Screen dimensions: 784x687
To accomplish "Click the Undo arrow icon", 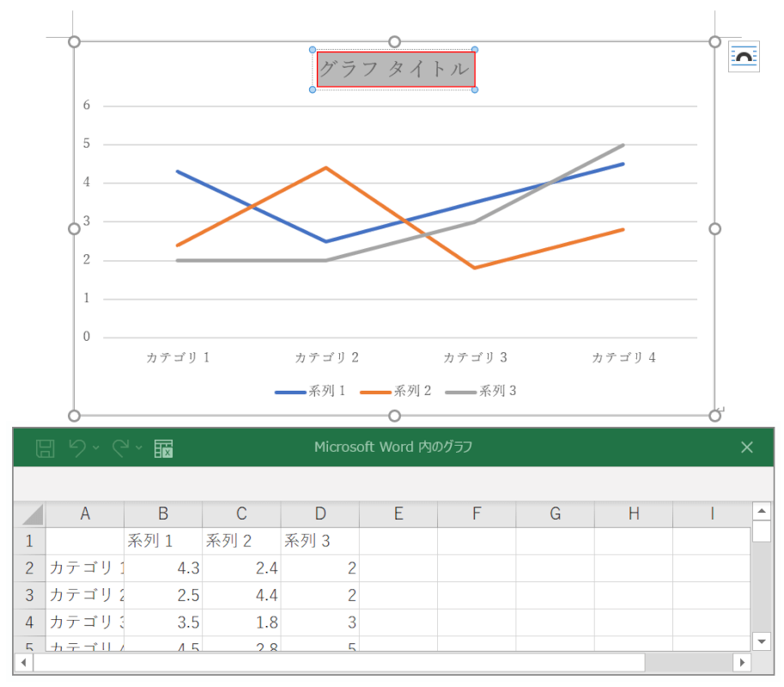I will 77,447.
